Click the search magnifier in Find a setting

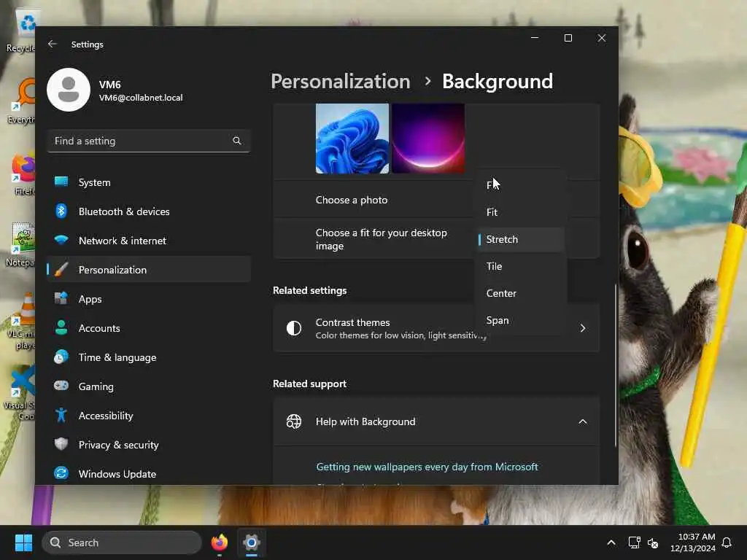(x=237, y=141)
